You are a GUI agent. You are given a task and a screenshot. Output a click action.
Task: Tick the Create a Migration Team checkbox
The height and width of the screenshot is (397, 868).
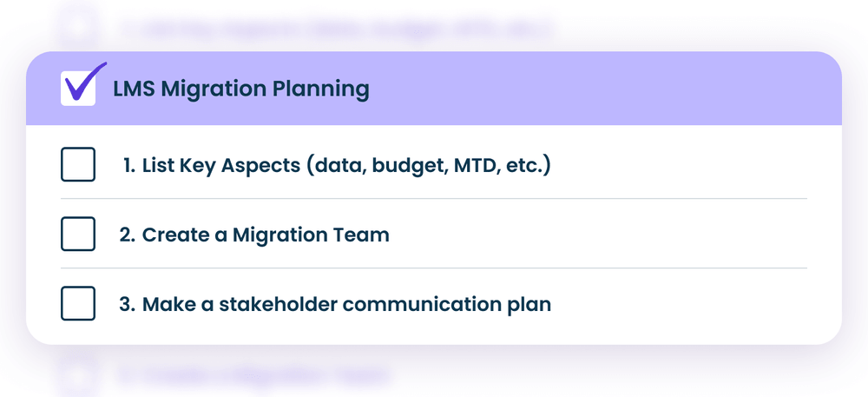click(78, 235)
